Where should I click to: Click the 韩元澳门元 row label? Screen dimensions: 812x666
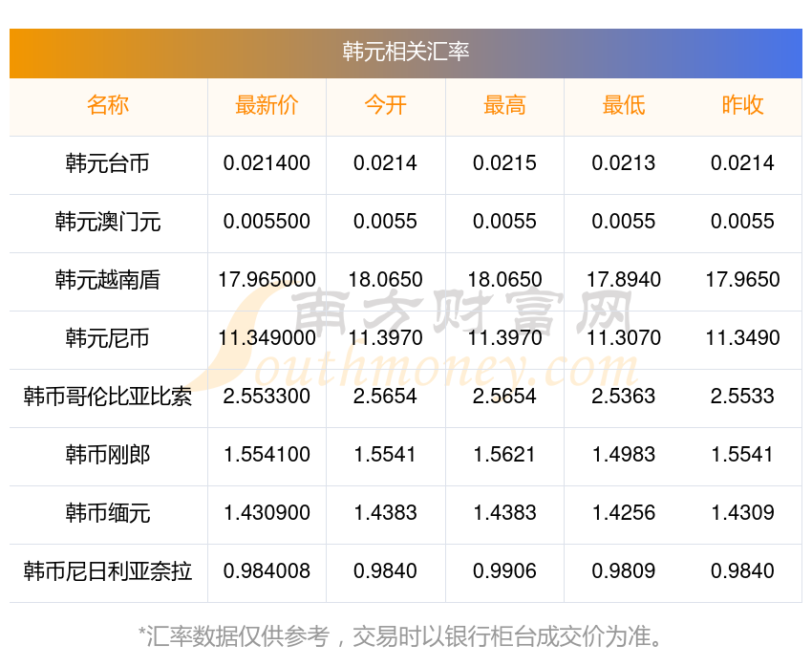coord(108,222)
